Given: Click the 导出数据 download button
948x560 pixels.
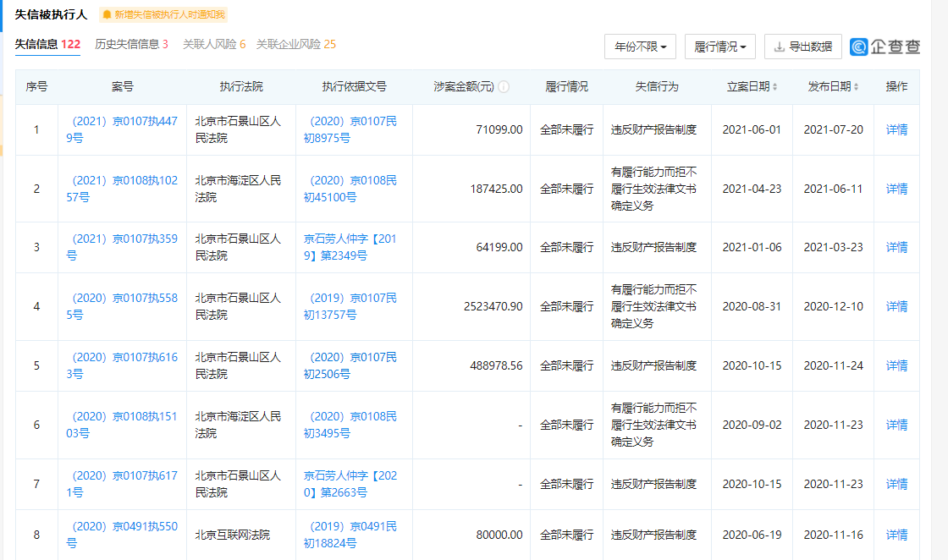Looking at the screenshot, I should click(x=802, y=47).
